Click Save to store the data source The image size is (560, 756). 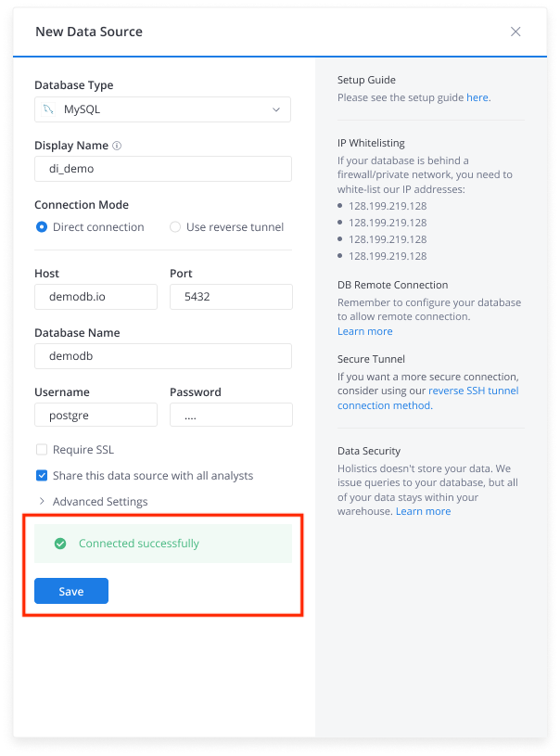[x=70, y=590]
